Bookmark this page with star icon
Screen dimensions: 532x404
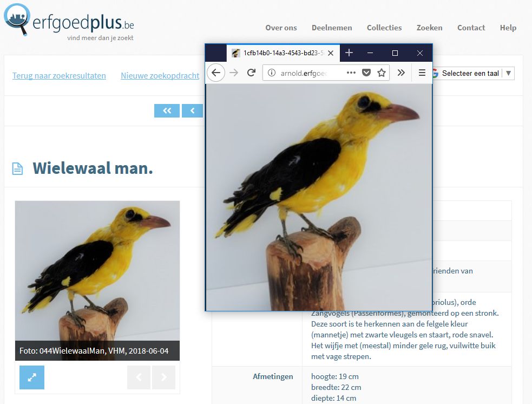382,73
